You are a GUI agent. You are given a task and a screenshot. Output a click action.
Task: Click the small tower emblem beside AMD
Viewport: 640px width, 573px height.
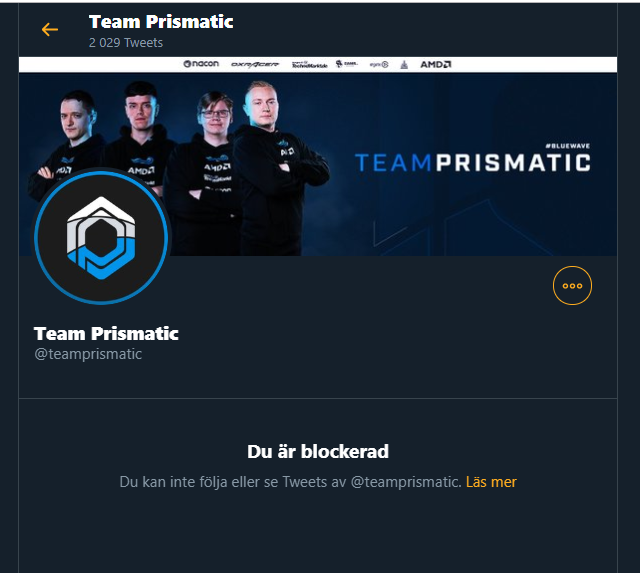(404, 64)
